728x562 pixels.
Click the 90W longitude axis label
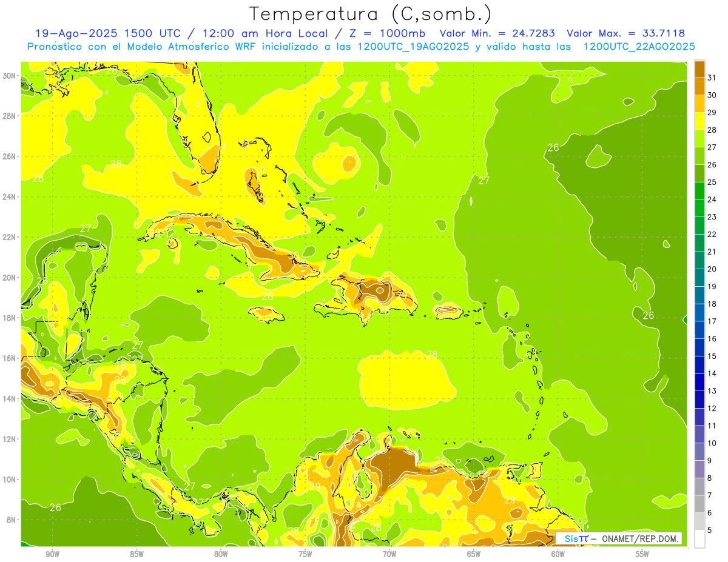(52, 554)
